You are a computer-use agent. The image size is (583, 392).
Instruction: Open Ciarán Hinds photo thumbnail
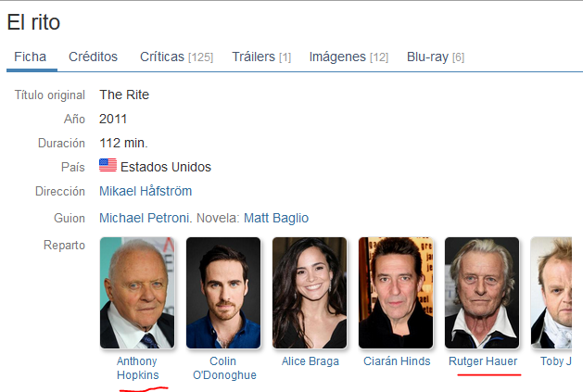[396, 292]
